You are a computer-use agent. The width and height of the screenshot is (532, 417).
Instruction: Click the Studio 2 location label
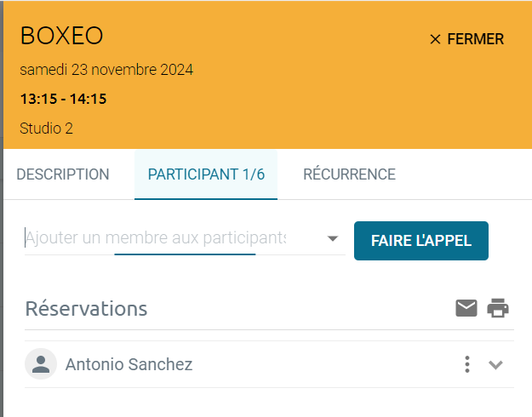pos(46,129)
